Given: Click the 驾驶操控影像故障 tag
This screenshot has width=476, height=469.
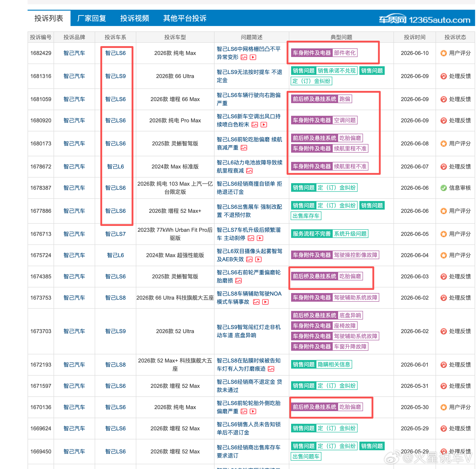Looking at the screenshot, I should pos(356,255).
